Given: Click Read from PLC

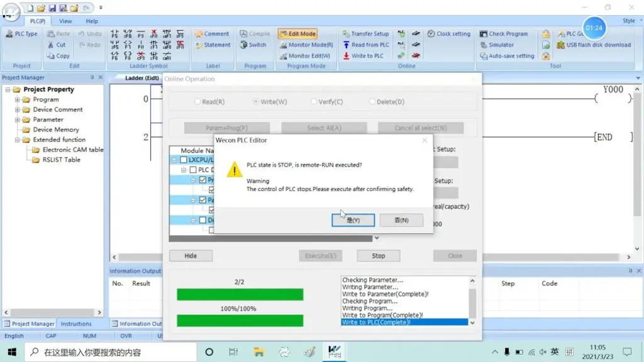Looking at the screenshot, I should 365,45.
